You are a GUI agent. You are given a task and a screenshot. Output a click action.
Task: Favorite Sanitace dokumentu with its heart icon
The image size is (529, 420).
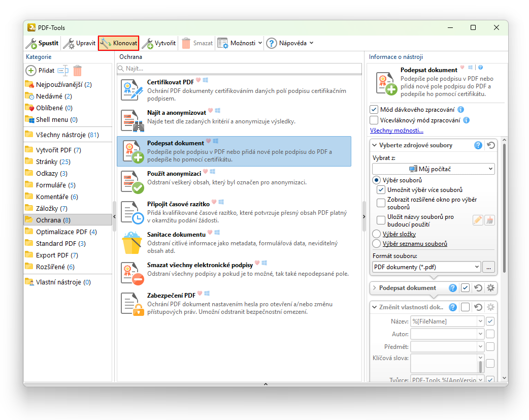(x=210, y=233)
